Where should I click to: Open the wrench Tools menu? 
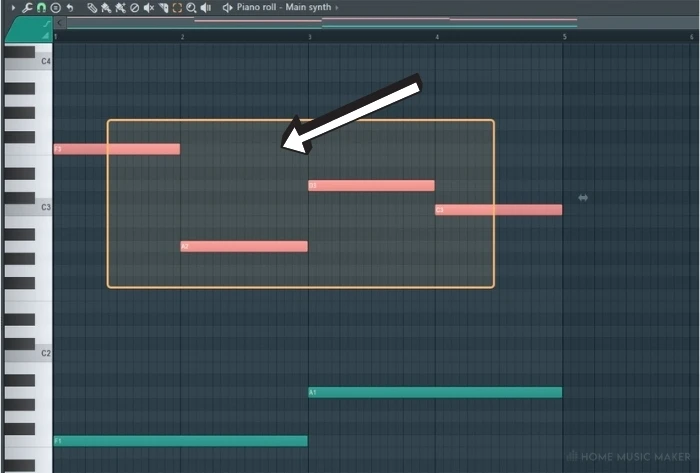[27, 8]
